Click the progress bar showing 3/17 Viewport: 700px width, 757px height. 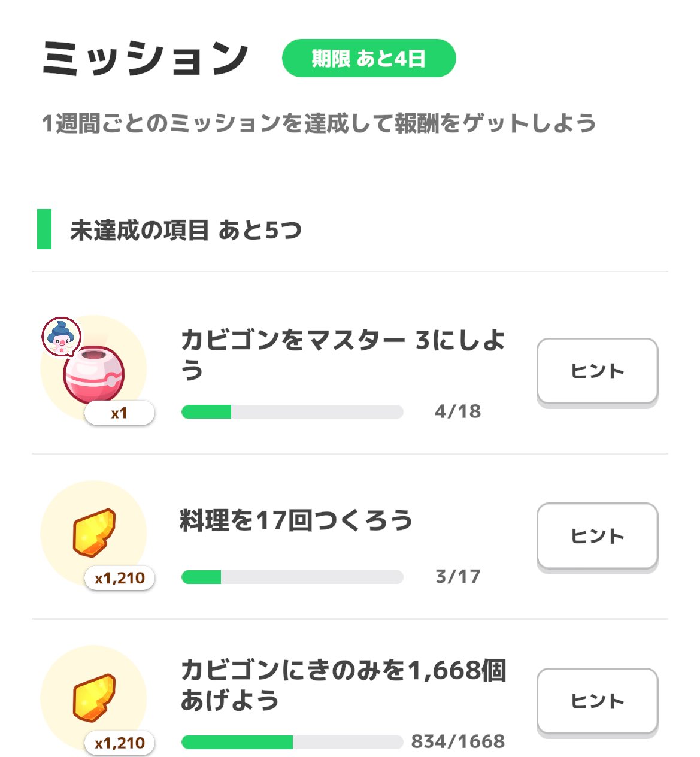(292, 577)
